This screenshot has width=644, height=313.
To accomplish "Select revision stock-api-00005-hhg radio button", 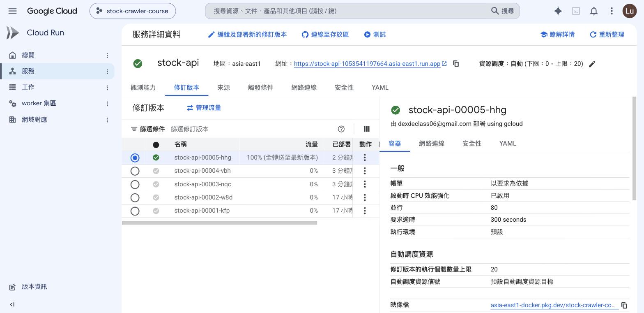I will 135,158.
